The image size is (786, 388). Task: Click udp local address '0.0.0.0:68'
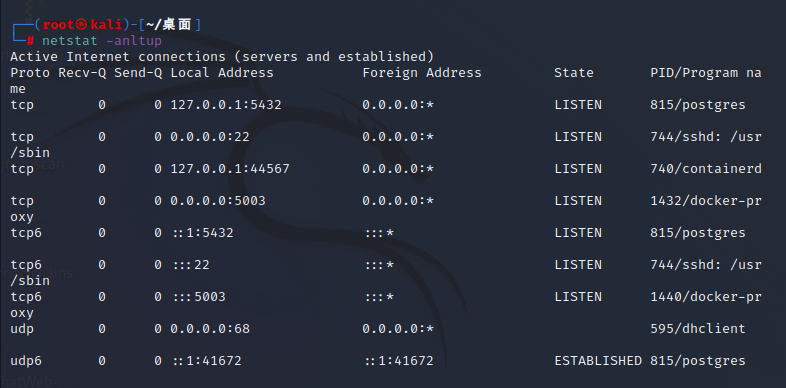click(x=210, y=329)
